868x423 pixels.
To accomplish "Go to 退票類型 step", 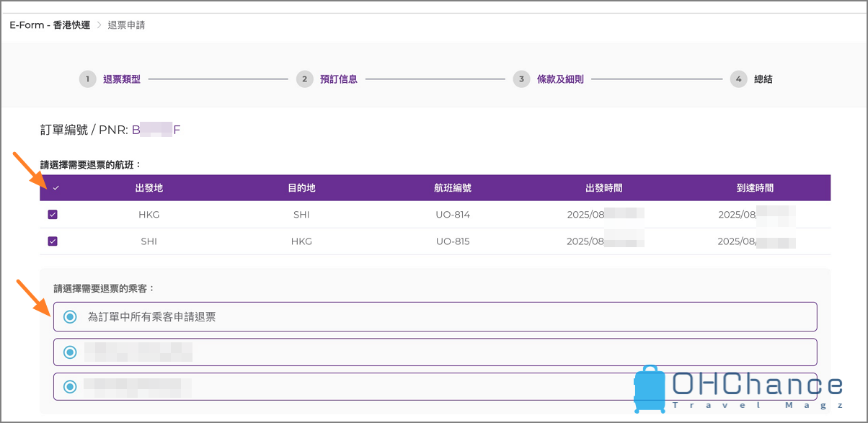I will coord(122,79).
